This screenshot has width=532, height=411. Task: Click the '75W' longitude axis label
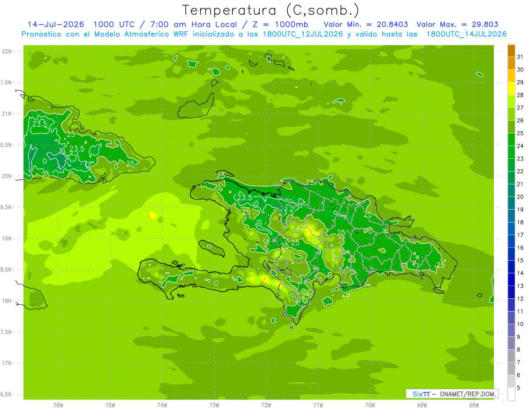click(x=110, y=405)
